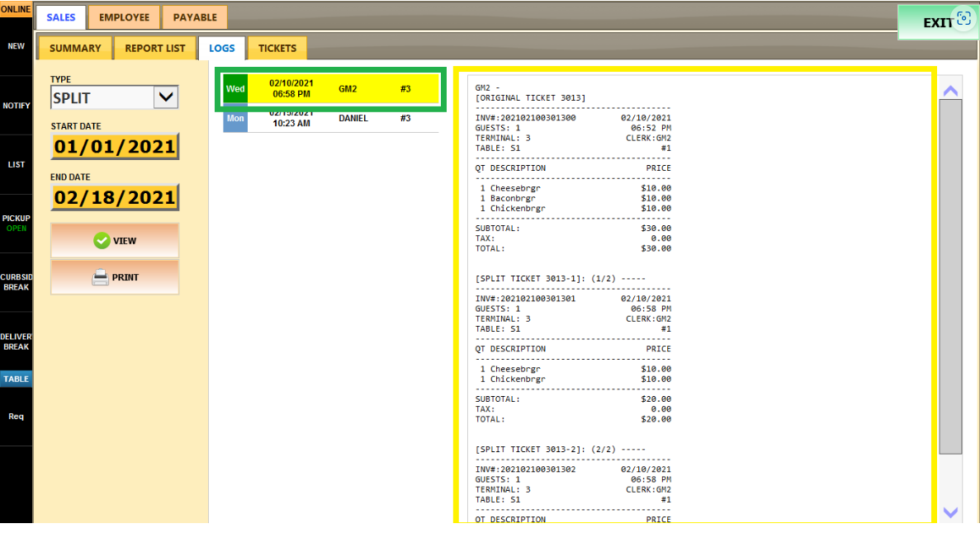980x533 pixels.
Task: Click the PRINT button
Action: tap(115, 276)
